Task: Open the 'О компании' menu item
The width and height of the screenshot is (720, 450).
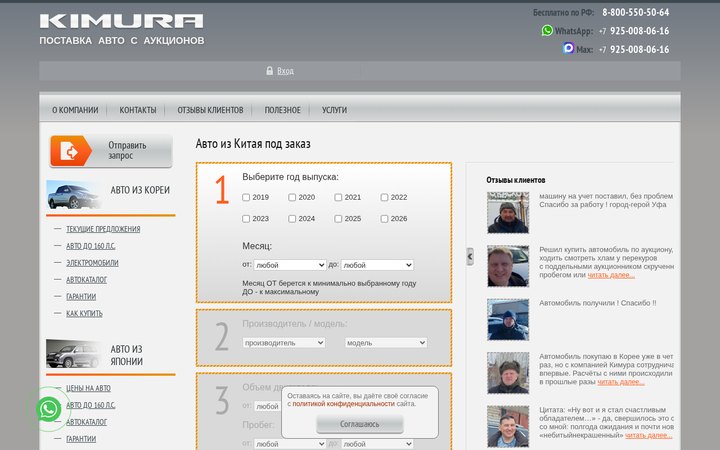Action: [x=75, y=110]
